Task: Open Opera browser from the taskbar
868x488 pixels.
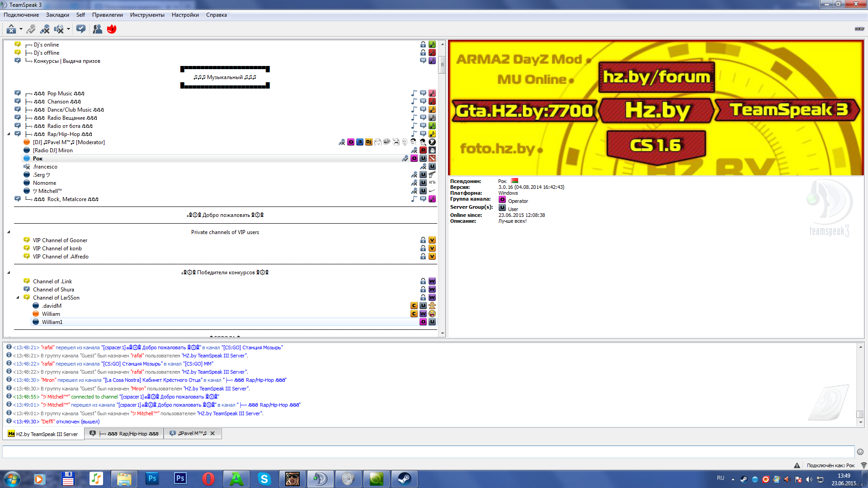Action: [208, 479]
